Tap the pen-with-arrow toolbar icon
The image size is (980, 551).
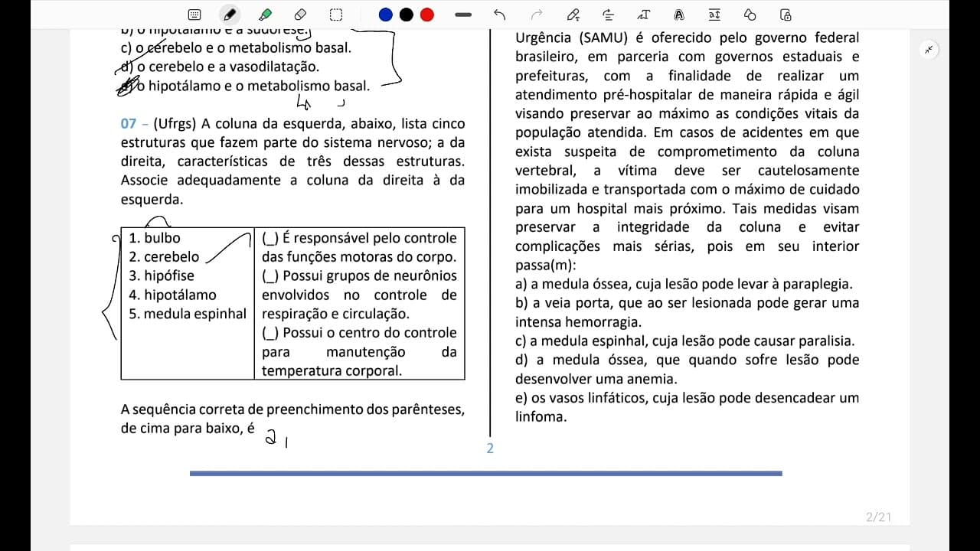point(573,15)
